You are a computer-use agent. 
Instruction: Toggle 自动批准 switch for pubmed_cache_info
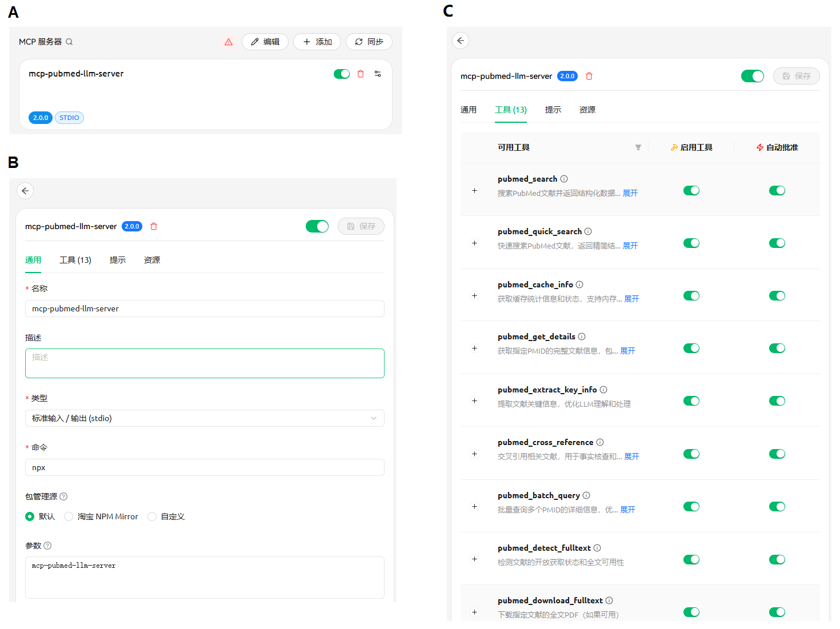coord(777,296)
